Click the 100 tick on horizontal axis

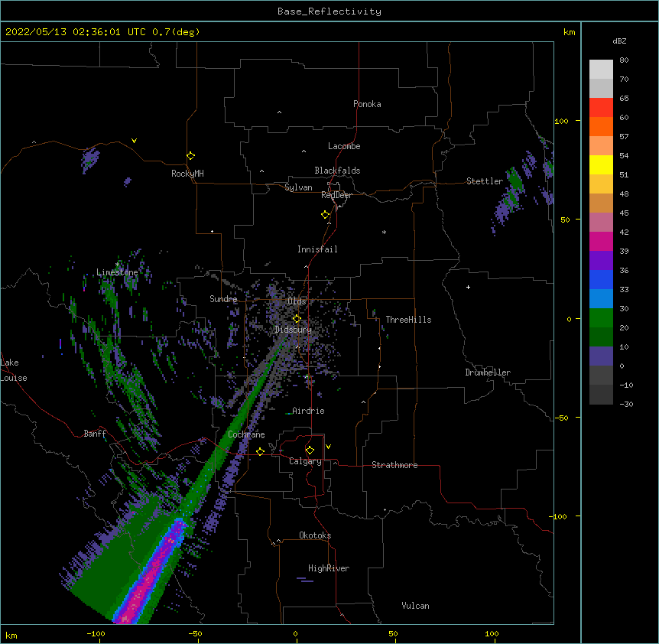click(492, 633)
